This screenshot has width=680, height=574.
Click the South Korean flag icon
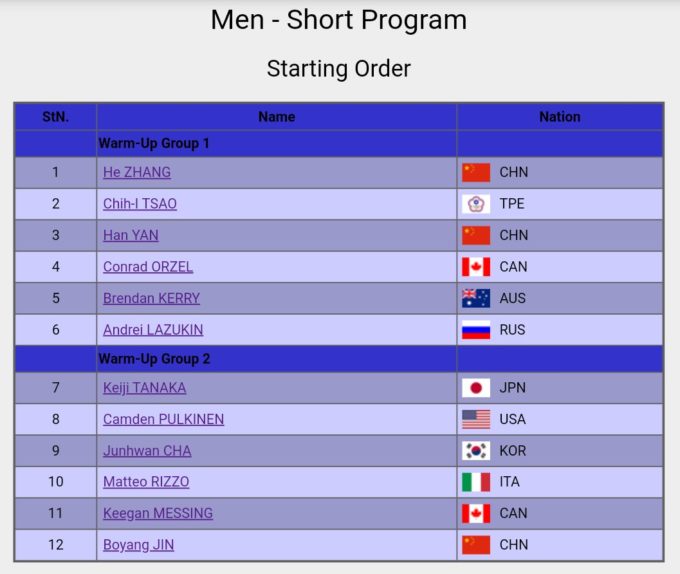[476, 451]
